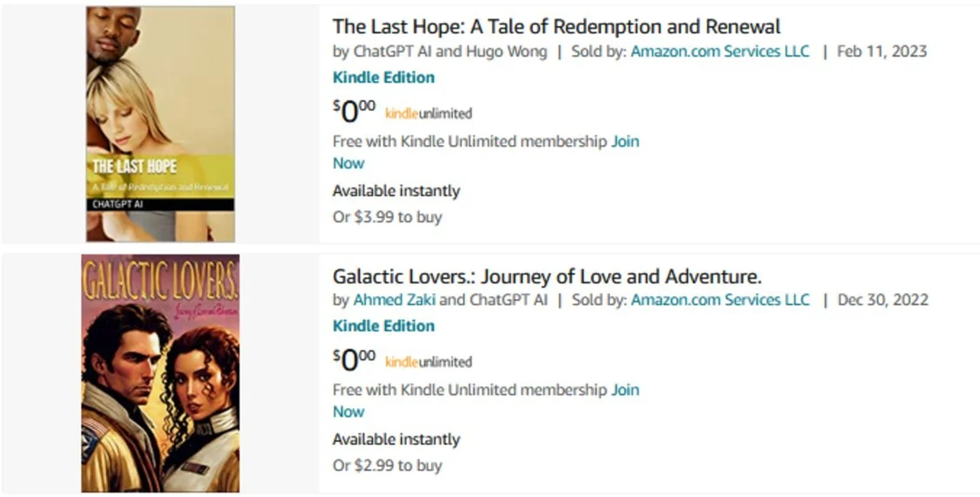
Task: Click Now link under Galactic Lovers
Action: point(348,412)
